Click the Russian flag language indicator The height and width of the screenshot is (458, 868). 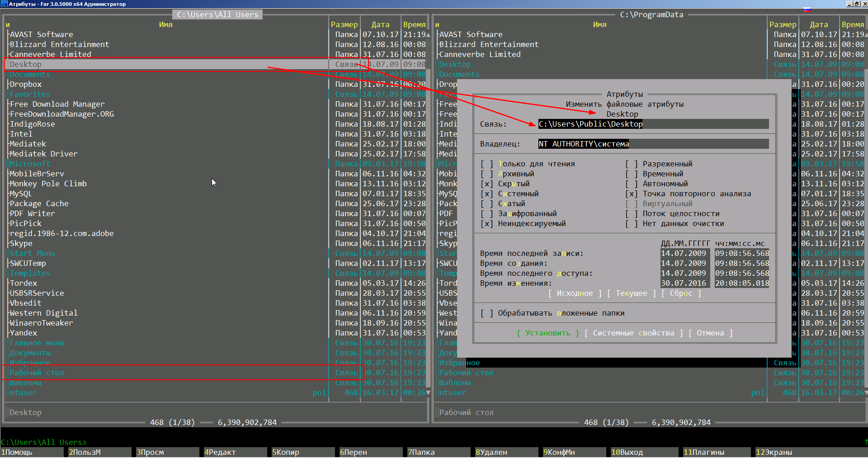click(807, 9)
